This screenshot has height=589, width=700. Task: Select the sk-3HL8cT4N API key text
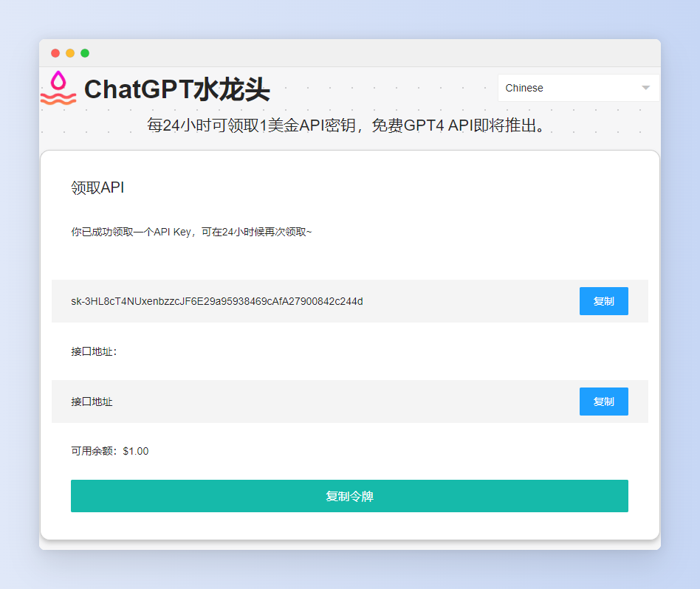point(217,302)
